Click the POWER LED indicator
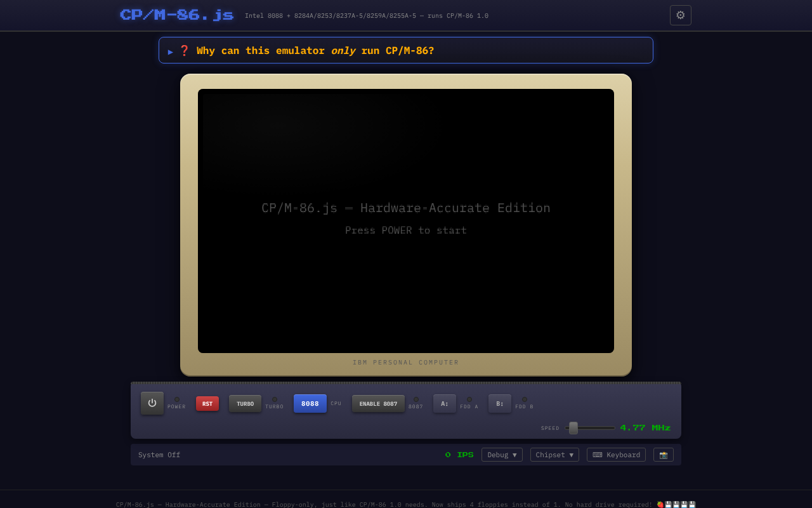812x508 pixels. tap(177, 399)
